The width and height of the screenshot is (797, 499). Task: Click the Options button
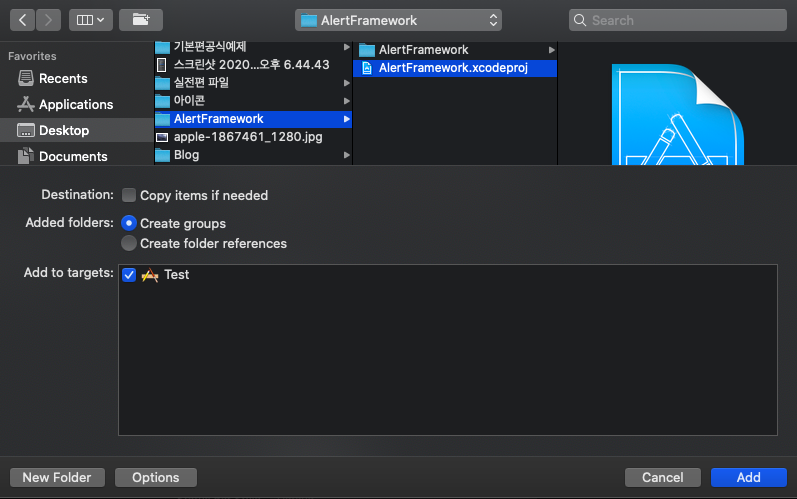tap(156, 478)
